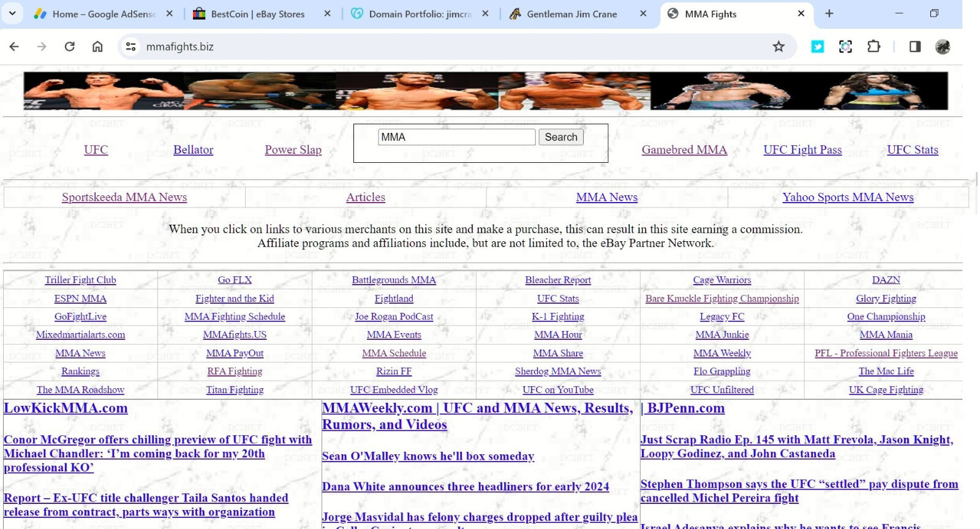Open the Go FLX link
980x529 pixels.
(235, 280)
